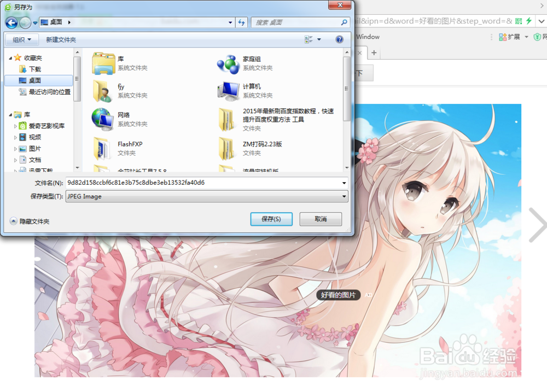Select the 库 system folder icon
Screen dimensions: 547x392
click(103, 63)
